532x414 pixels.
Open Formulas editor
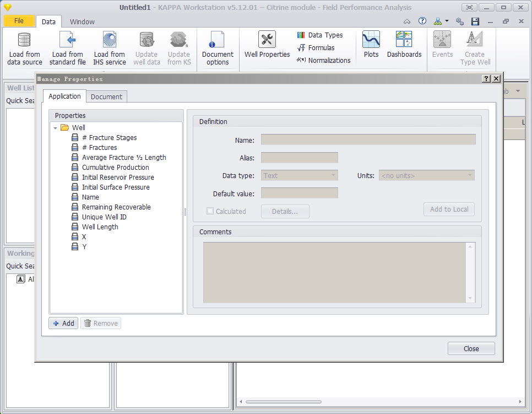click(x=316, y=47)
